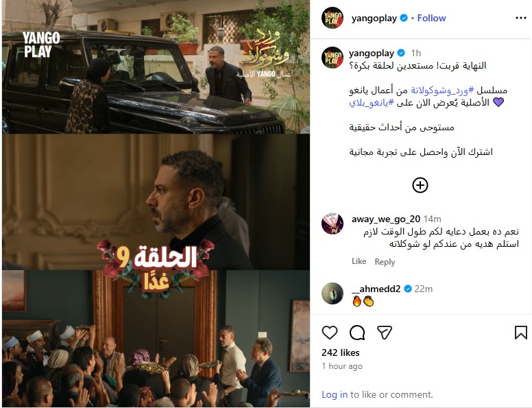Viewport: 532px width, 408px height.
Task: View the 242 likes list
Action: point(340,352)
